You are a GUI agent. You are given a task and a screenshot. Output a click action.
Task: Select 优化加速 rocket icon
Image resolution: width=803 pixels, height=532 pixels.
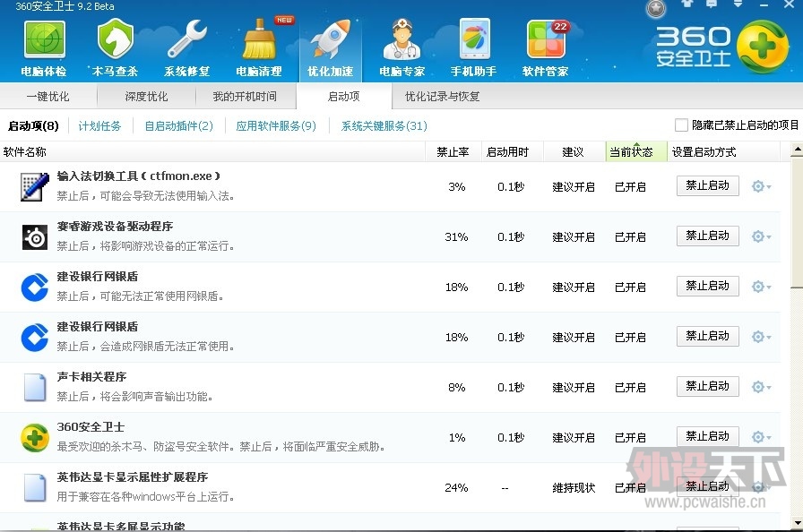tap(331, 39)
